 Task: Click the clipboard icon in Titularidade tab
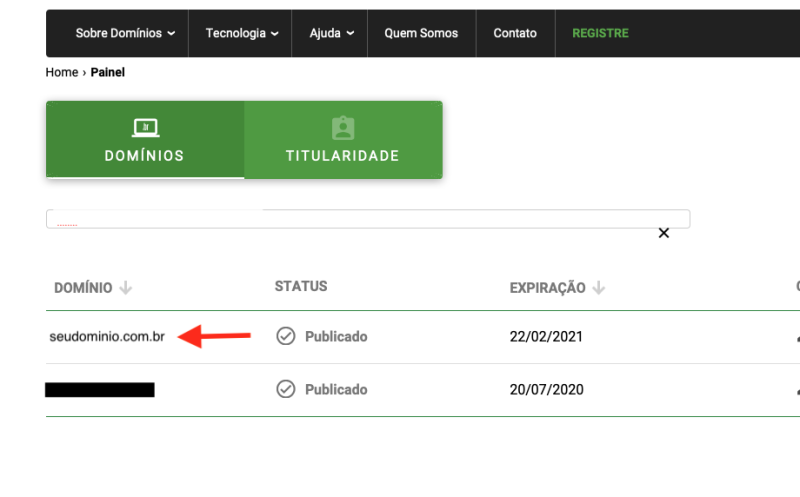[343, 128]
